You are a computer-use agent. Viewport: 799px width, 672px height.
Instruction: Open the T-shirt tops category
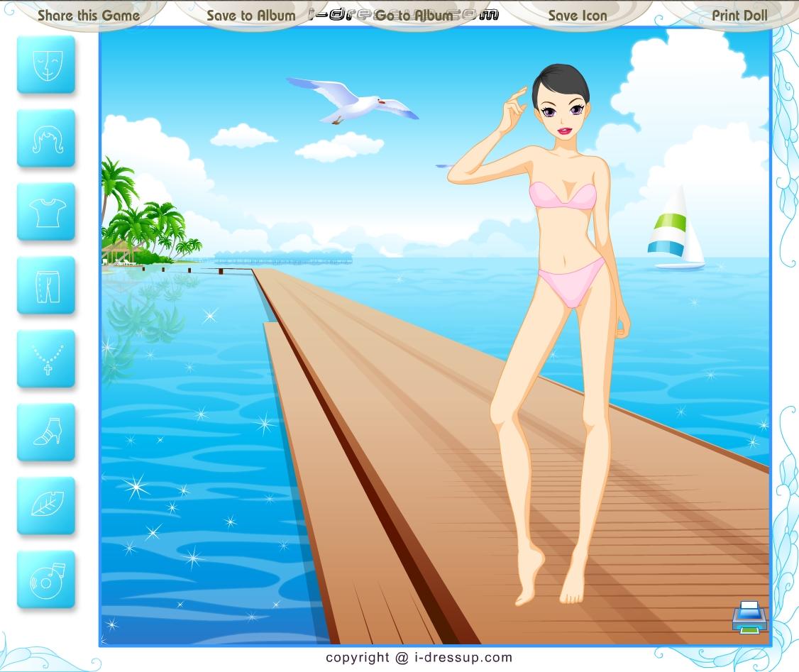click(46, 211)
